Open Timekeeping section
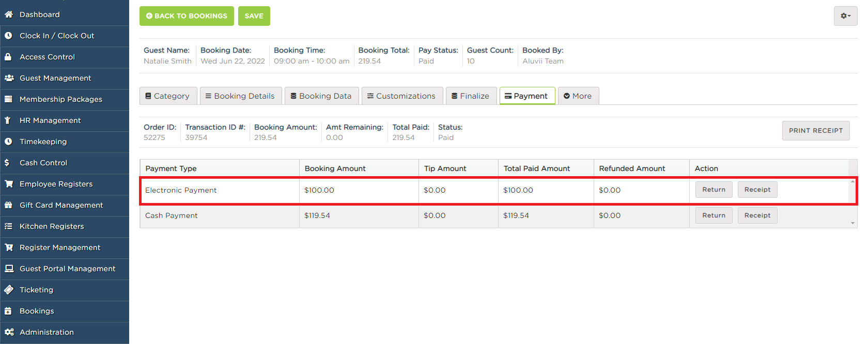The height and width of the screenshot is (344, 868). [x=65, y=142]
